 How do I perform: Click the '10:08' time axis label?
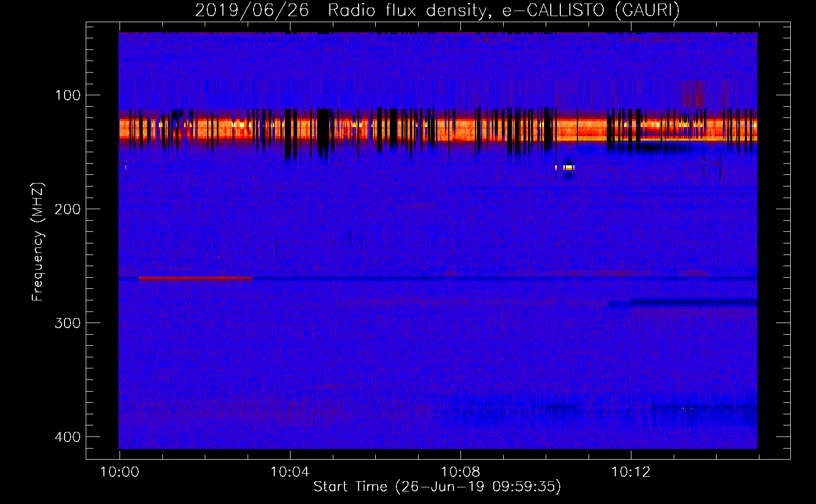pos(460,472)
